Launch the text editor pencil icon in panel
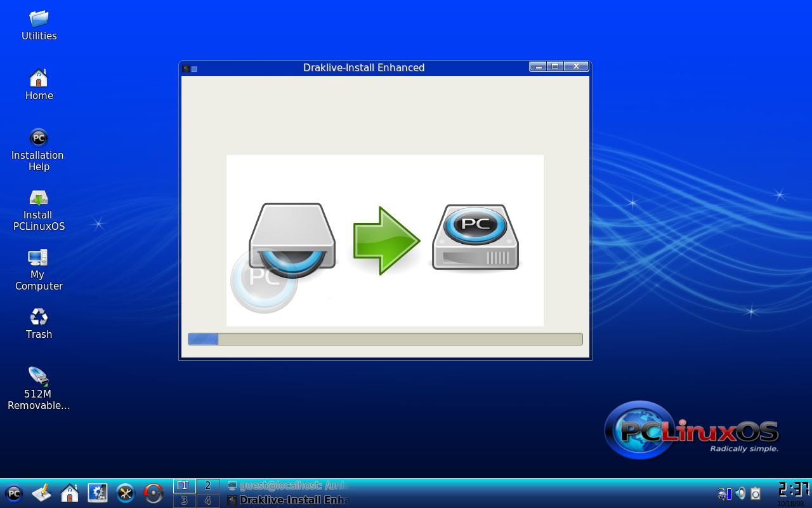Viewport: 812px width, 508px height. (42, 493)
